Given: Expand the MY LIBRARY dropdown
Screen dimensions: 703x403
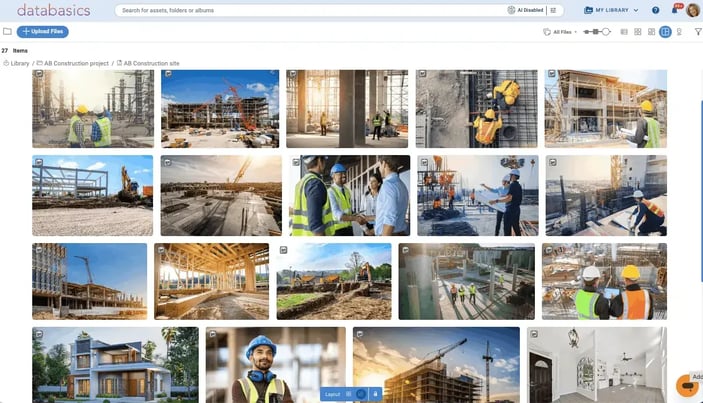Looking at the screenshot, I should 611,10.
